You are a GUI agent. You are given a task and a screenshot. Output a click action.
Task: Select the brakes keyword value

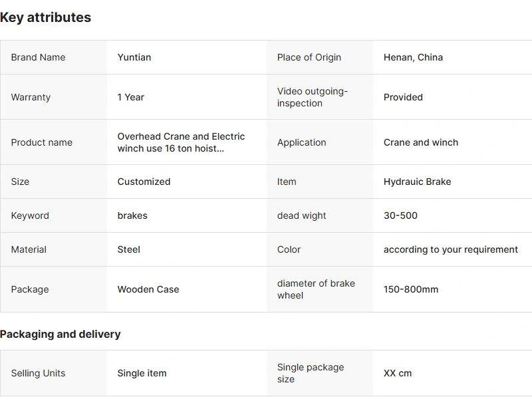pyautogui.click(x=132, y=215)
